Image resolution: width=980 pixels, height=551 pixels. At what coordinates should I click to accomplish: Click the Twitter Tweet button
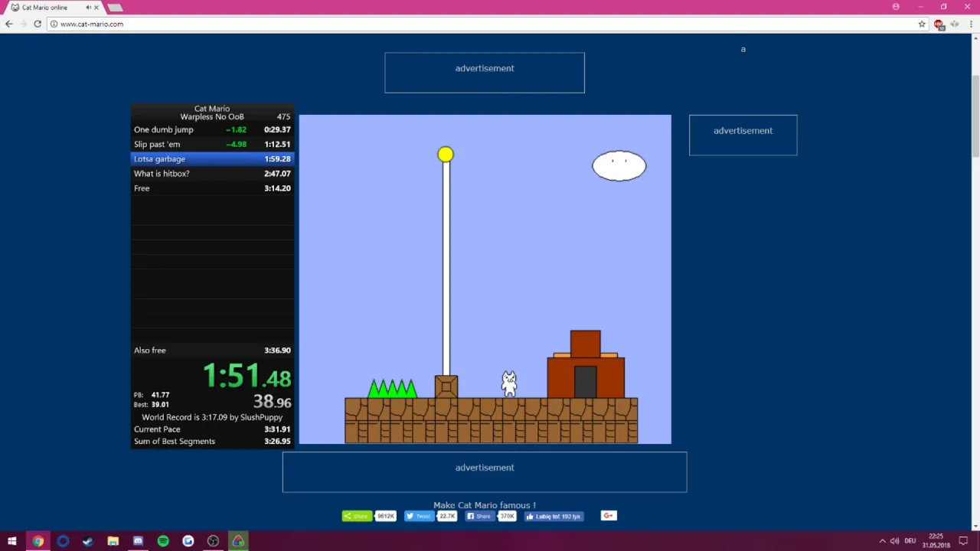point(420,516)
